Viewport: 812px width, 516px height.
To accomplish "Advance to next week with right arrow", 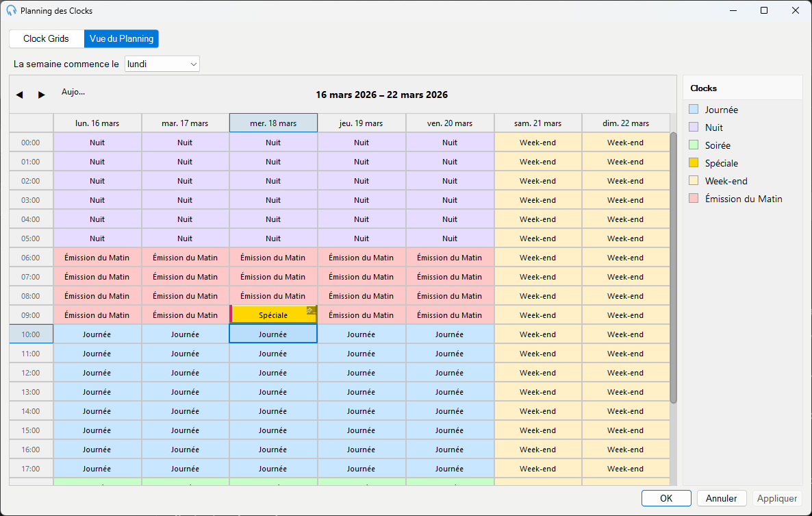I will [x=42, y=95].
